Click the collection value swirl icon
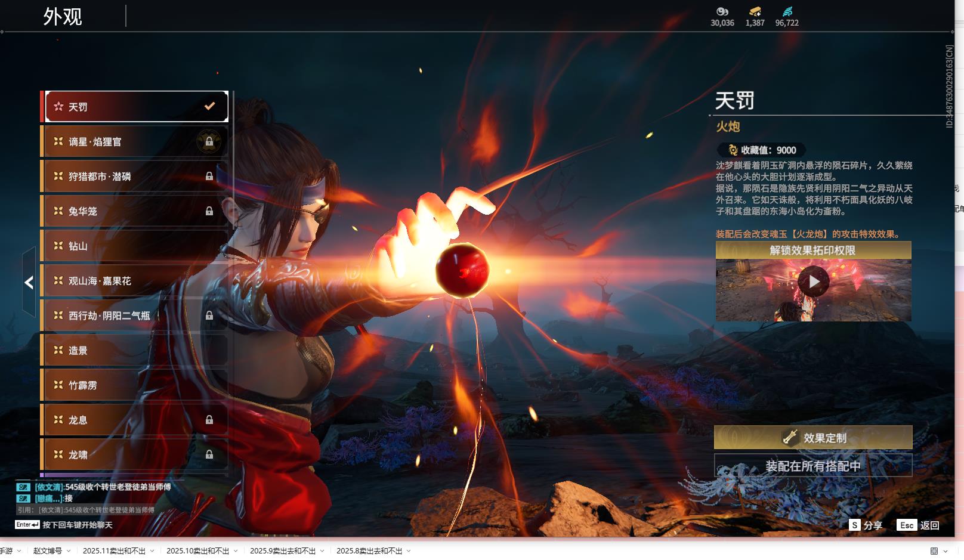The image size is (964, 560). tap(733, 150)
